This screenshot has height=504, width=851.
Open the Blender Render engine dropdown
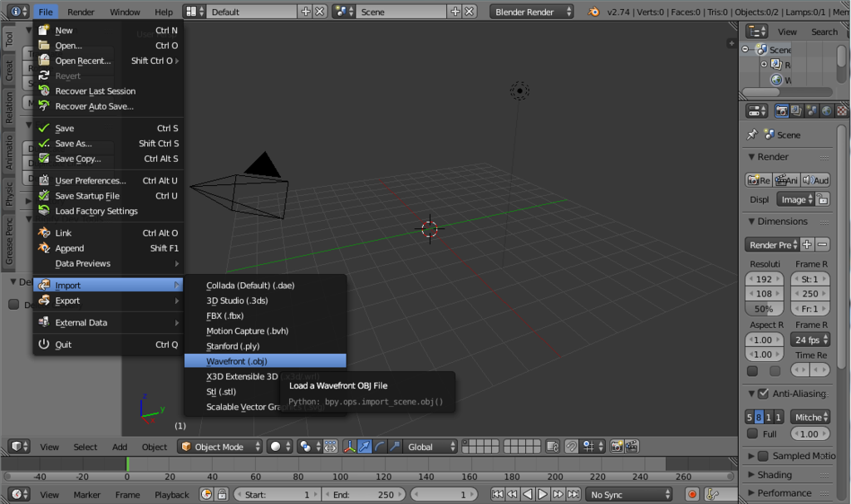[532, 12]
